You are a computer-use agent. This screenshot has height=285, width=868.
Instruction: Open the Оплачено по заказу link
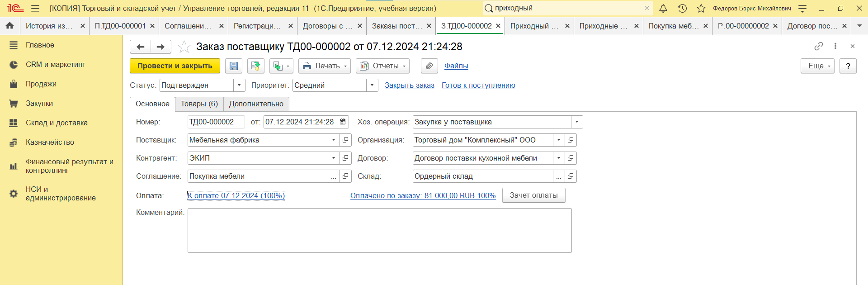[423, 195]
